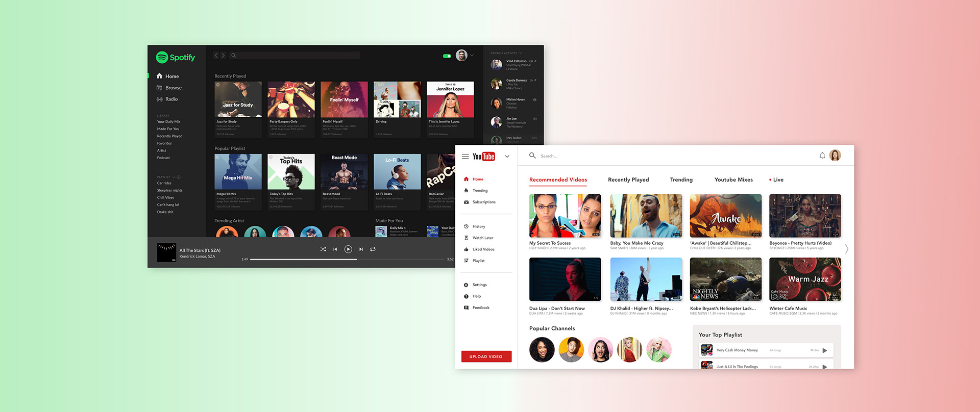Open Trending flame icon in YouTube sidebar
This screenshot has height=412, width=980.
coord(466,191)
